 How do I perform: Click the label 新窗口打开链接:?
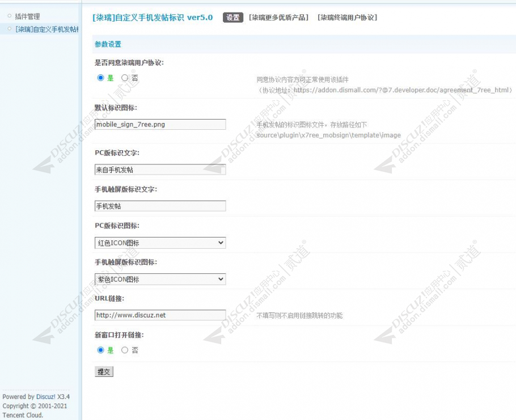tap(119, 335)
